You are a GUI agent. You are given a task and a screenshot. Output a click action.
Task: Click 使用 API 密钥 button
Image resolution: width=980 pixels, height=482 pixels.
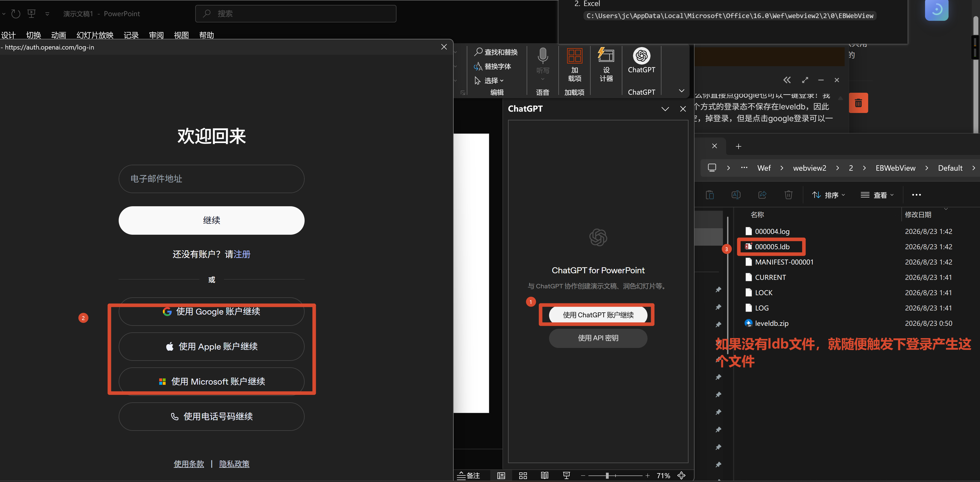[598, 338]
